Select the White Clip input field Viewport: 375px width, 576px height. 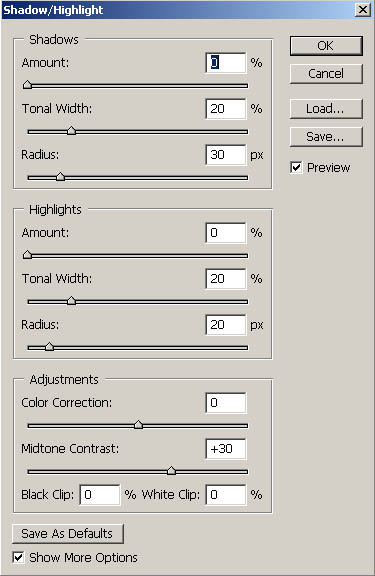click(226, 495)
